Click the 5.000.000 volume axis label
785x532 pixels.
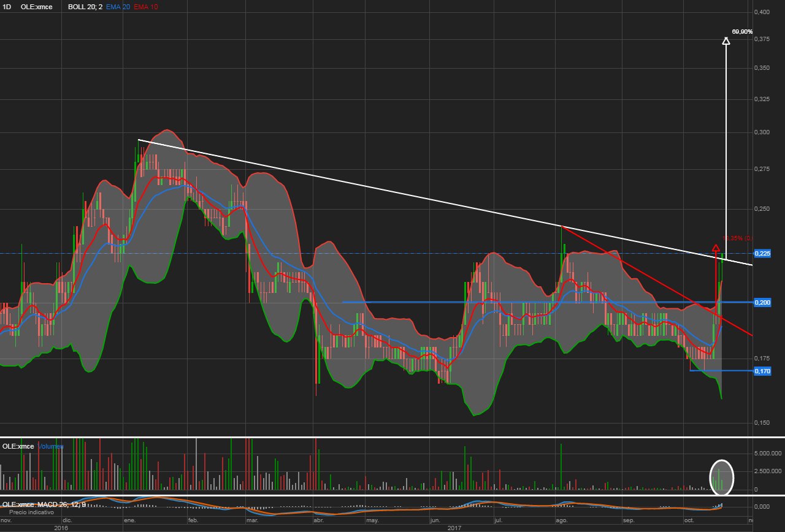(x=767, y=453)
